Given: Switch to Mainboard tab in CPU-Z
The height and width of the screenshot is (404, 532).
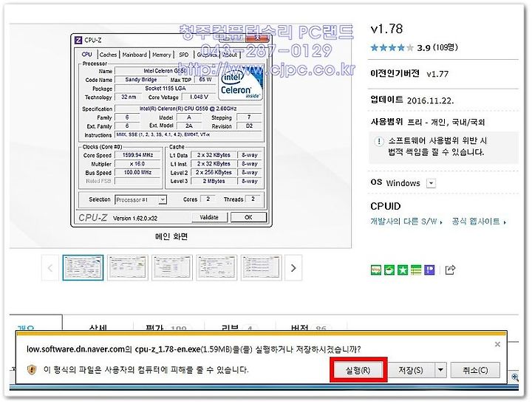Looking at the screenshot, I should coord(134,55).
